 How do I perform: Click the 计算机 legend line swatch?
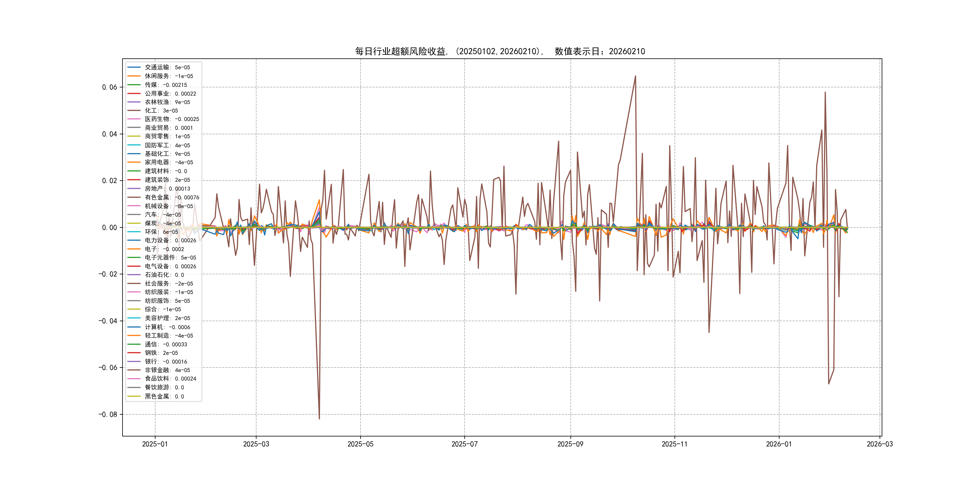point(134,327)
